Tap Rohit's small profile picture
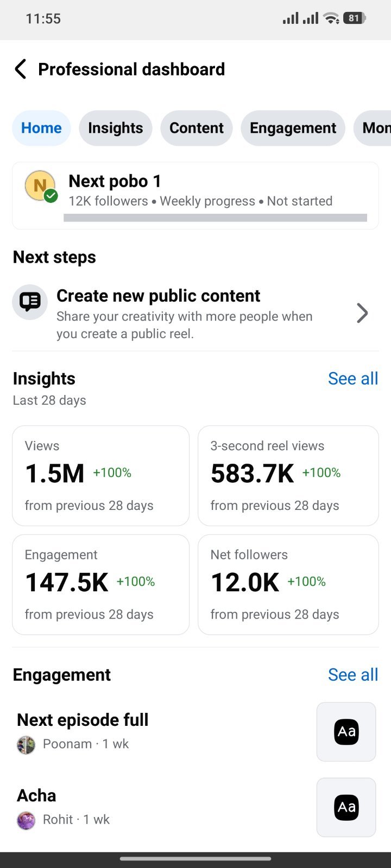Screen dimensions: 391x868 (26, 820)
